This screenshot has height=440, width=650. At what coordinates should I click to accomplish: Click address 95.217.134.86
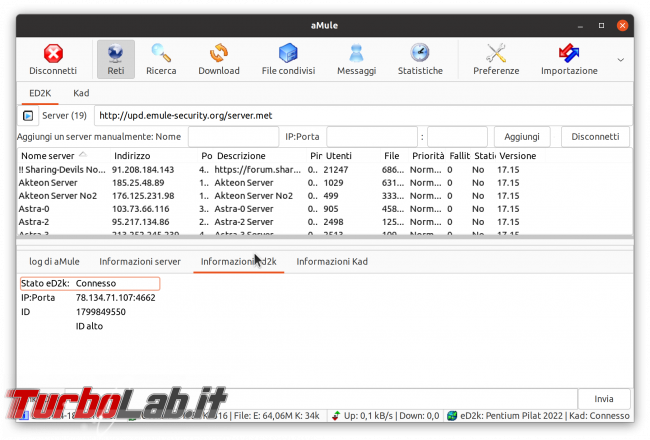point(141,222)
